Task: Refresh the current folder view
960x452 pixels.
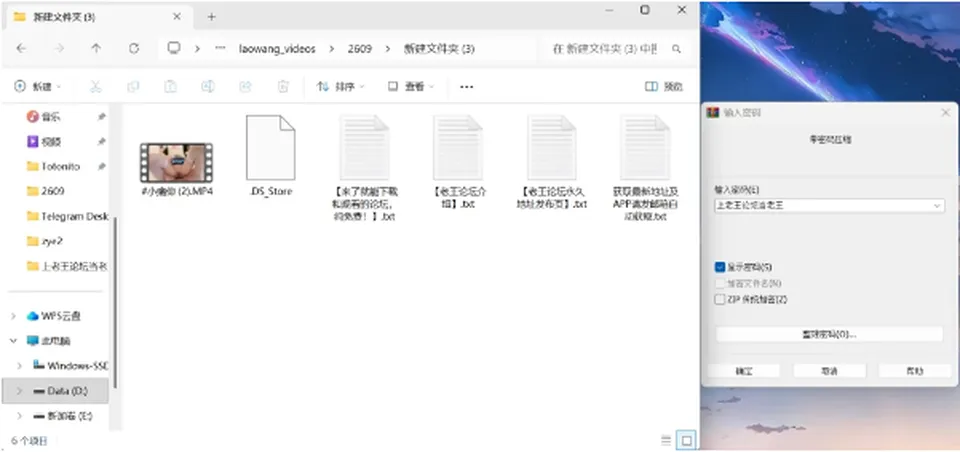Action: click(134, 48)
